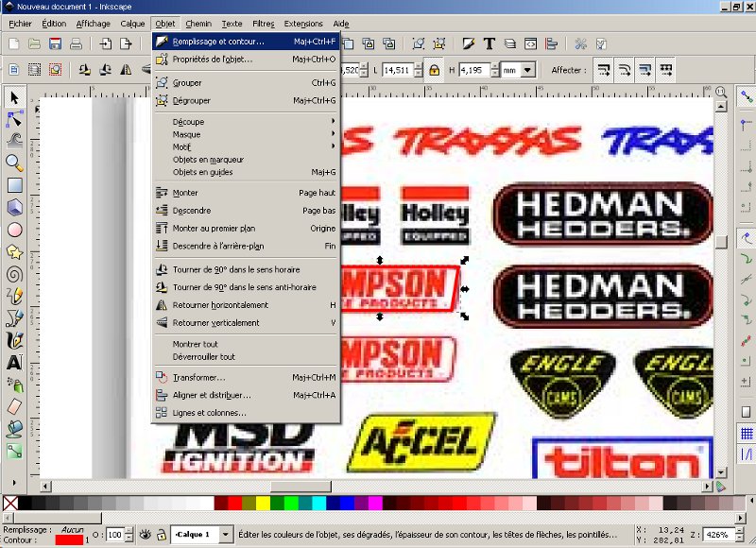The height and width of the screenshot is (548, 756).
Task: Select the Selector arrow tool in the toolbox
Action: tap(14, 98)
